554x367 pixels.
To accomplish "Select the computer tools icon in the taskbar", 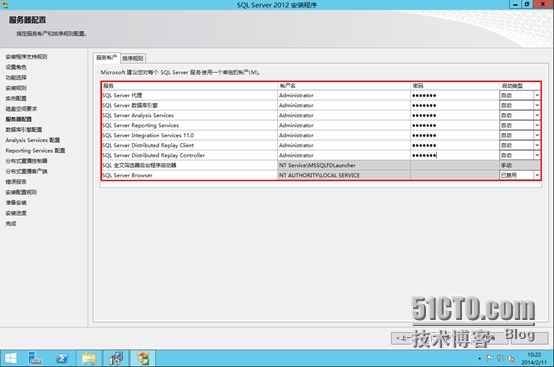I will coord(116,359).
